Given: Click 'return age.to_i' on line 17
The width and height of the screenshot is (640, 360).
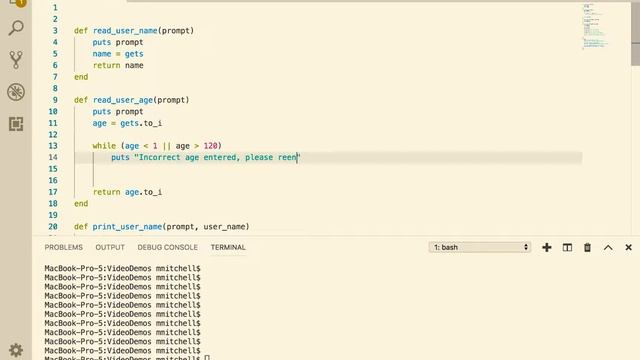Looking at the screenshot, I should (x=127, y=192).
